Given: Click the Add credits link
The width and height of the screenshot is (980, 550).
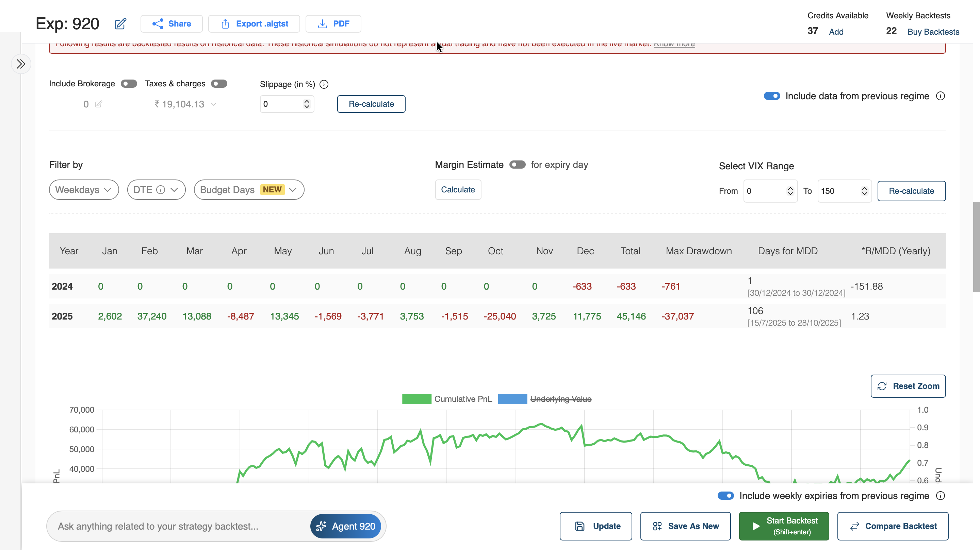Looking at the screenshot, I should [836, 32].
